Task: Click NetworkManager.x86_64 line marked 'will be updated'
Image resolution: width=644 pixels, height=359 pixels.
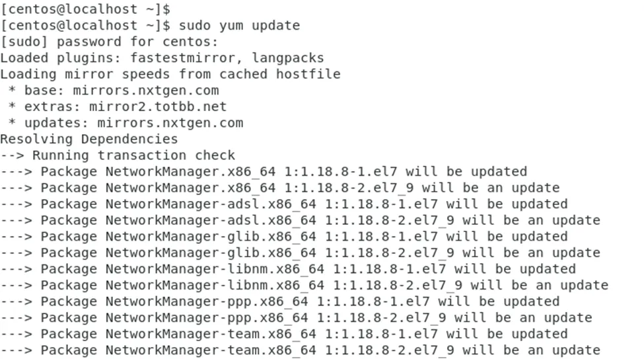Action: 264,171
